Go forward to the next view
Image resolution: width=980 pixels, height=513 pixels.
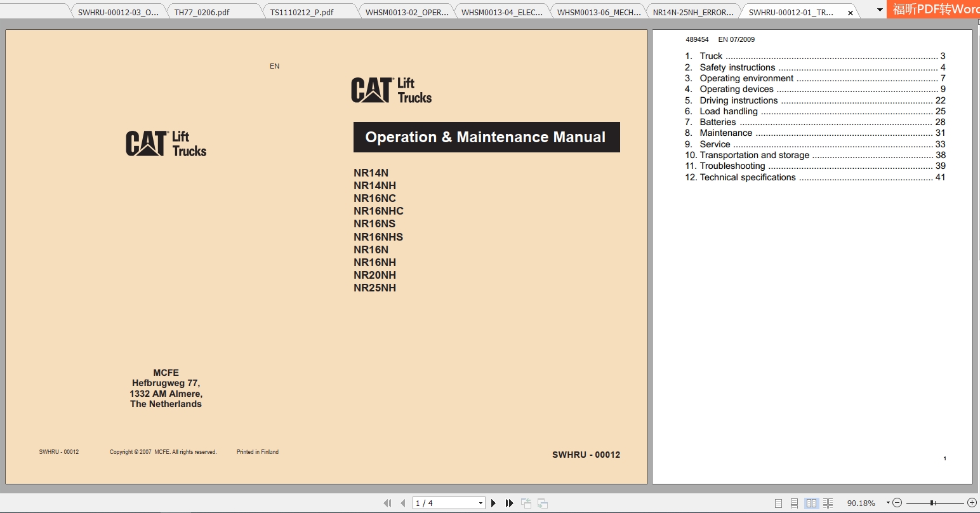point(543,503)
